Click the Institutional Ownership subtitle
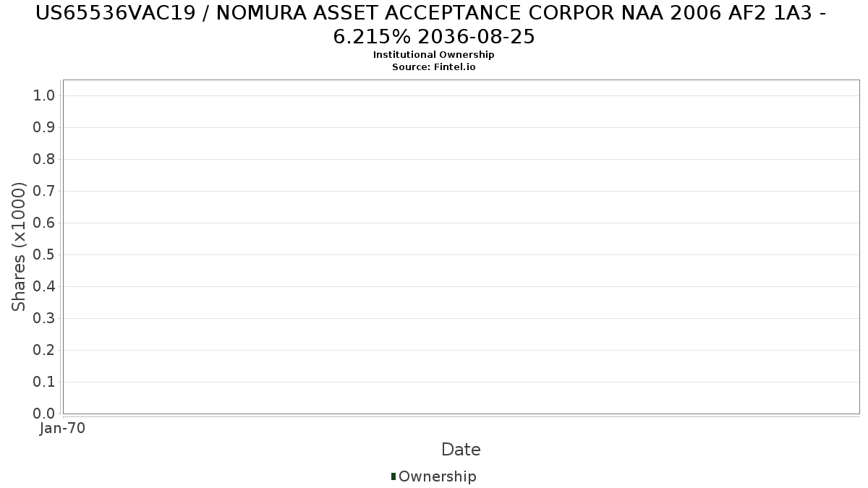Viewport: 868px width, 488px height. [x=433, y=55]
